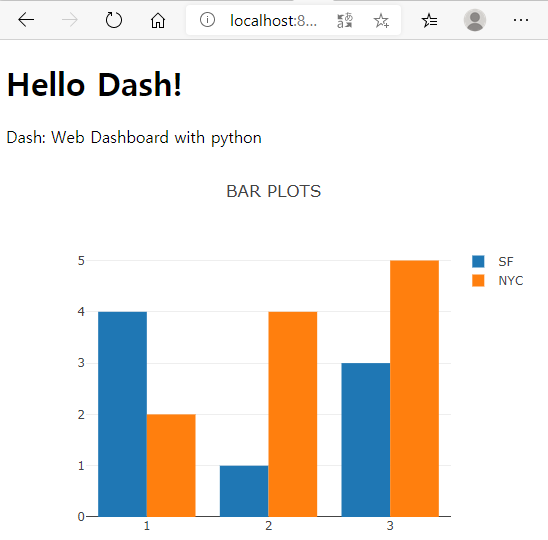The image size is (548, 540).
Task: Click the x-axis tick label 3
Action: coord(390,526)
